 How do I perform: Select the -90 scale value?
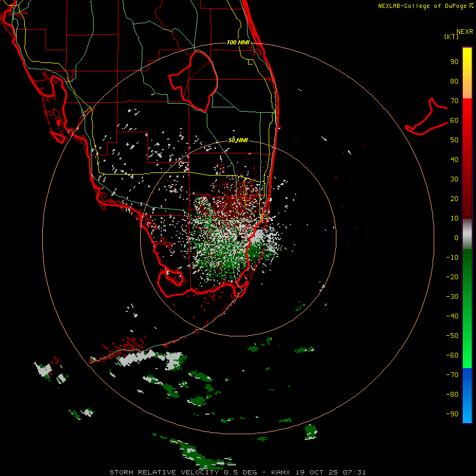[x=452, y=414]
